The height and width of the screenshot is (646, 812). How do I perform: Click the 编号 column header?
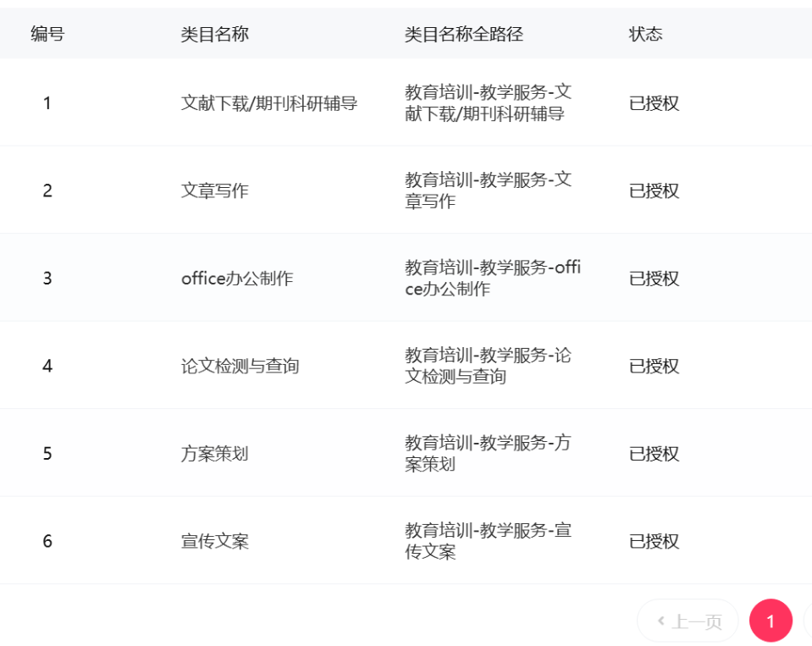pos(47,34)
